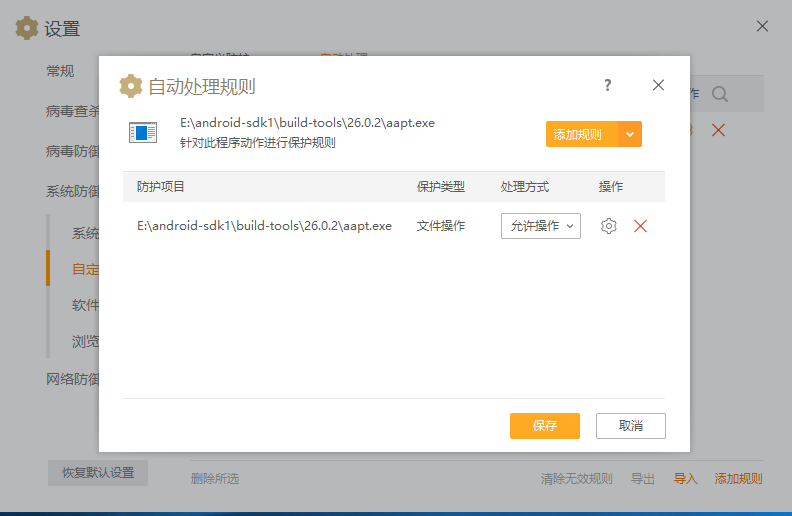This screenshot has height=516, width=792.
Task: Click the search magnifier icon in background
Action: [x=720, y=94]
